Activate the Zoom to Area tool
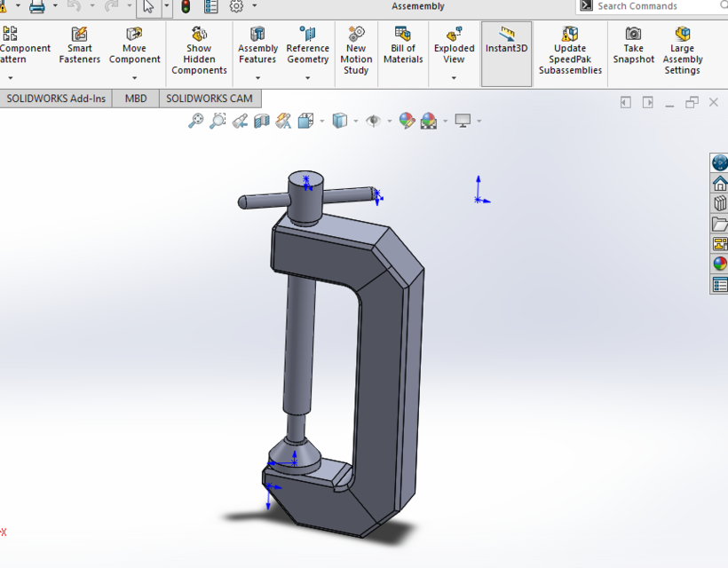 click(x=218, y=121)
